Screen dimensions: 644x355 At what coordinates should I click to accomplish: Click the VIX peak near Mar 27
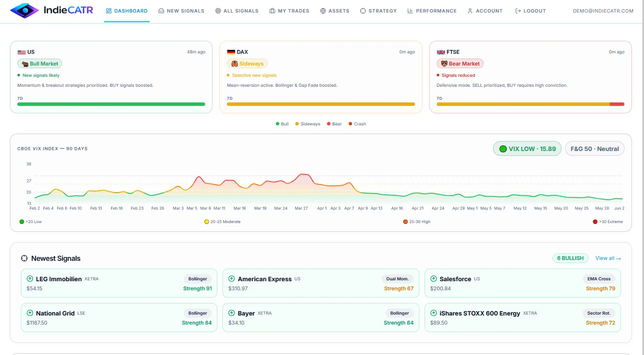click(x=302, y=174)
